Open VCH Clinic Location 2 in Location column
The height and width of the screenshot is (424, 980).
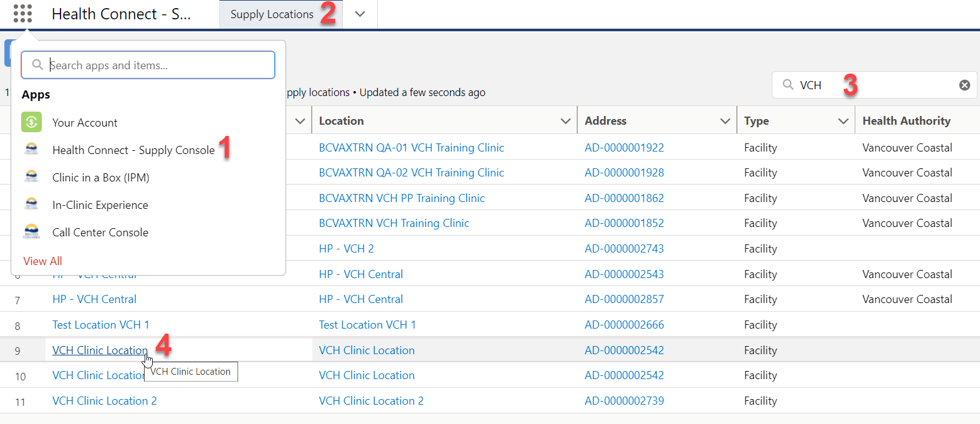(x=372, y=401)
